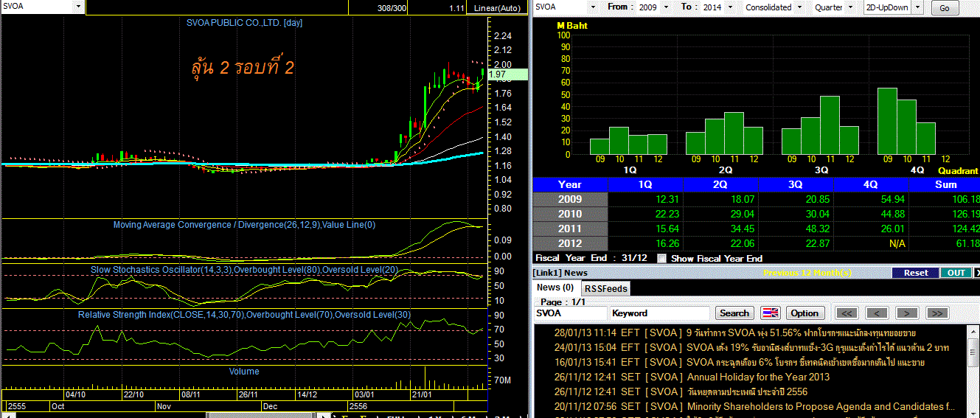This screenshot has width=980, height=418.
Task: Click the 4Q column header in table
Action: click(871, 184)
